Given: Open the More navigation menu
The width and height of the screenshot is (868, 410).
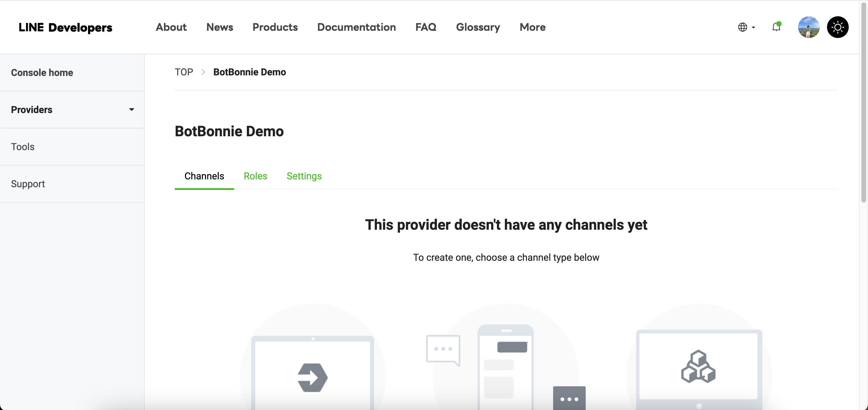Looking at the screenshot, I should [532, 27].
